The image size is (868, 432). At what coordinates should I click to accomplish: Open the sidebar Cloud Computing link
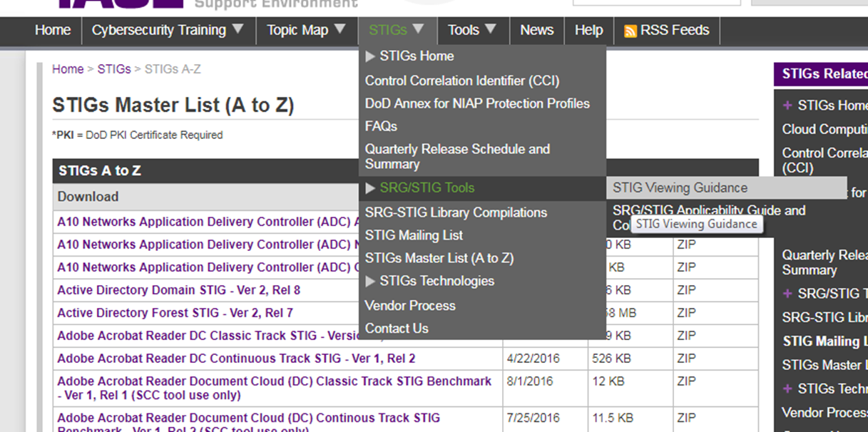(824, 130)
